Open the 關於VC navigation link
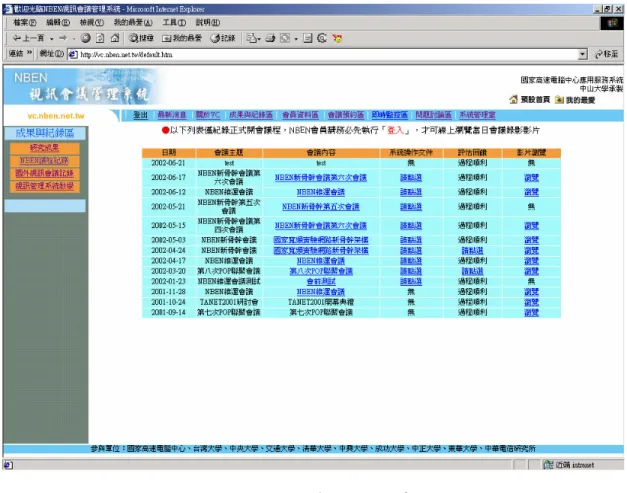This screenshot has height=493, width=627. click(x=208, y=115)
